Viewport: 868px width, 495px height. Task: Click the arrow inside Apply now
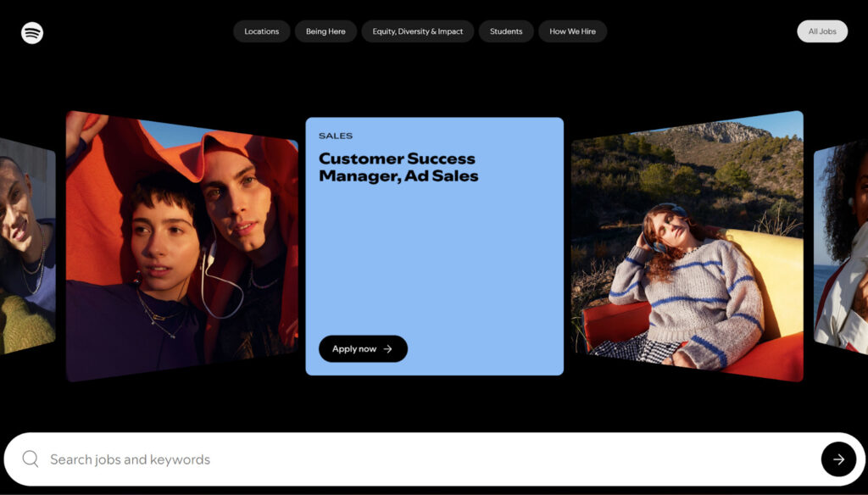point(387,349)
